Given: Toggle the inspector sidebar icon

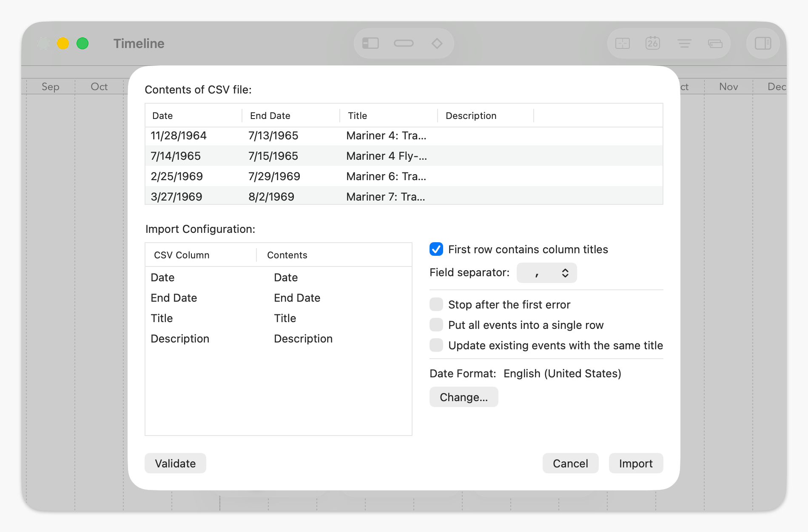Looking at the screenshot, I should pos(762,43).
